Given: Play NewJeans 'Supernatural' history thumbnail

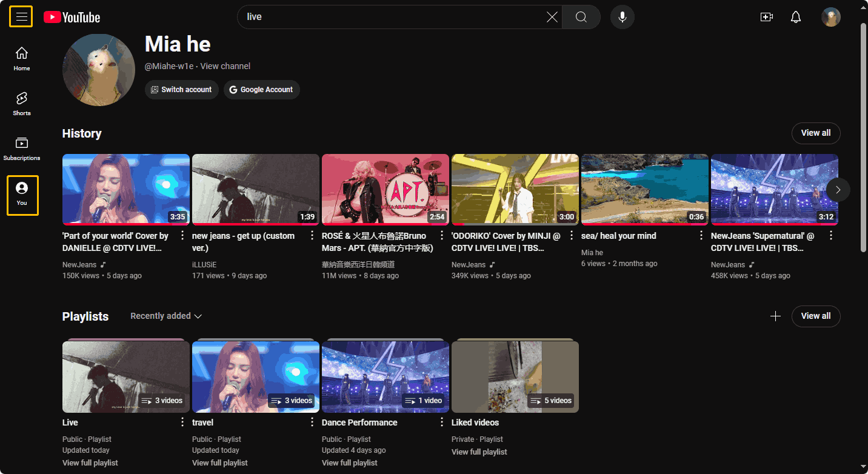Looking at the screenshot, I should [x=775, y=190].
